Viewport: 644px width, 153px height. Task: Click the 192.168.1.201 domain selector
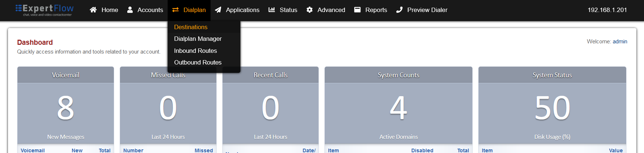[607, 10]
